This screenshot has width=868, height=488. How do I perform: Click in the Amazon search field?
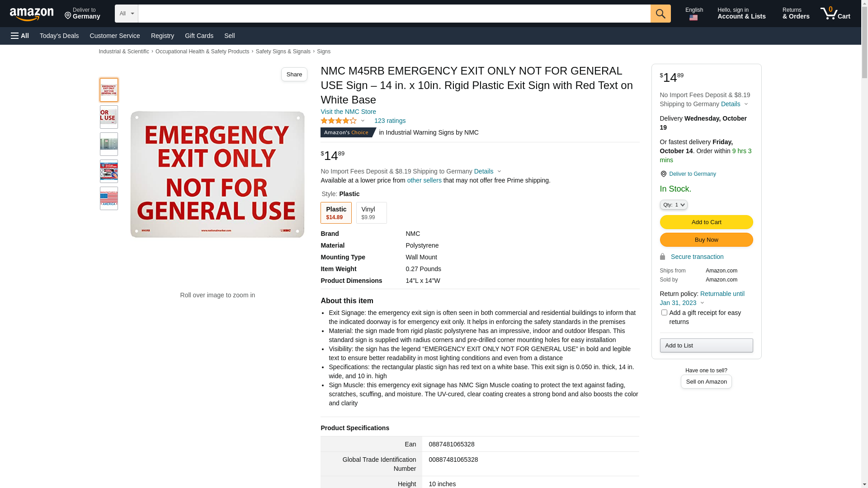point(394,14)
